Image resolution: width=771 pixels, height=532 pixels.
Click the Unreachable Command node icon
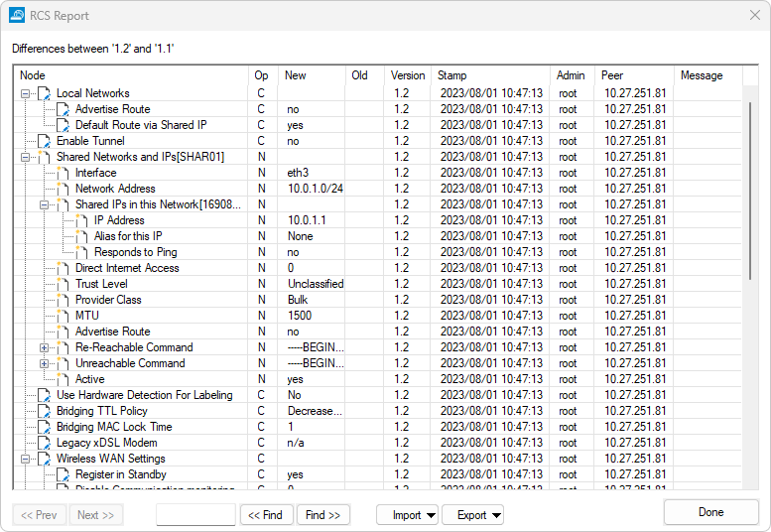click(63, 363)
